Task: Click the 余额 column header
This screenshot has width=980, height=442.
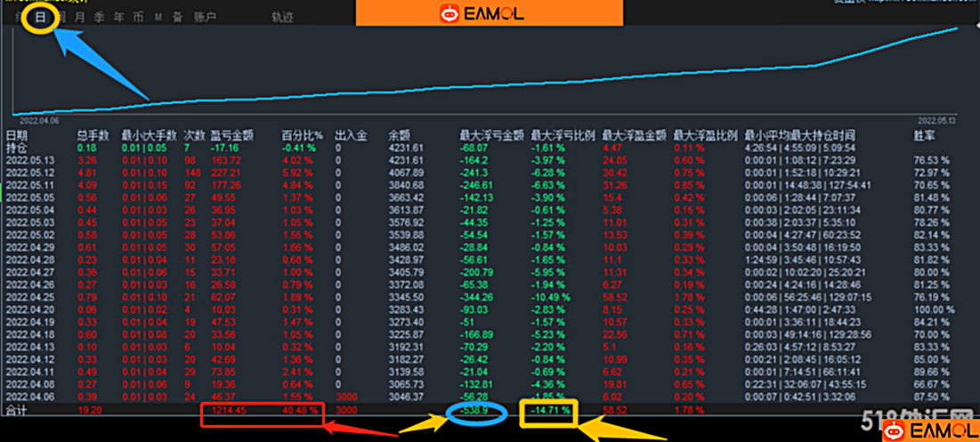Action: coord(400,136)
